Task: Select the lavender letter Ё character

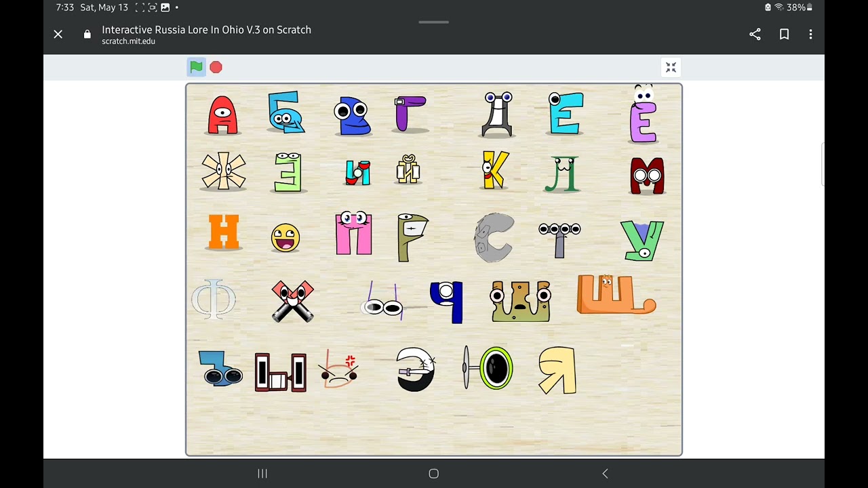Action: [644, 114]
